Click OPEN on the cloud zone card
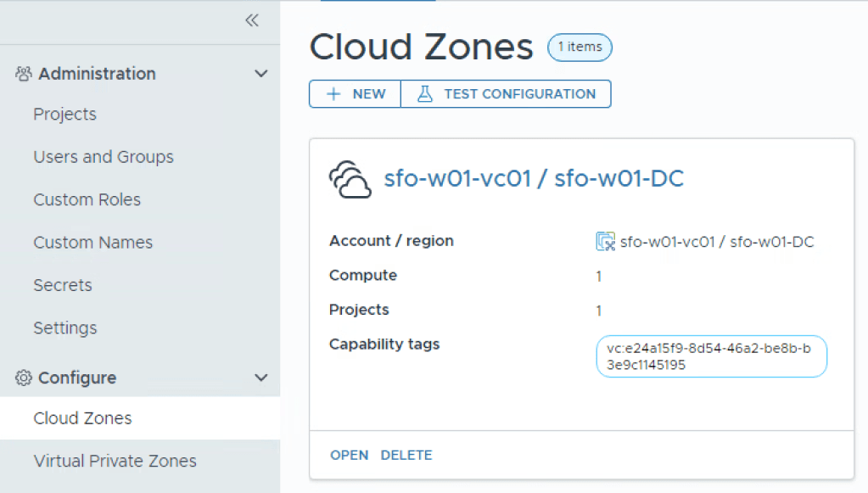 349,456
